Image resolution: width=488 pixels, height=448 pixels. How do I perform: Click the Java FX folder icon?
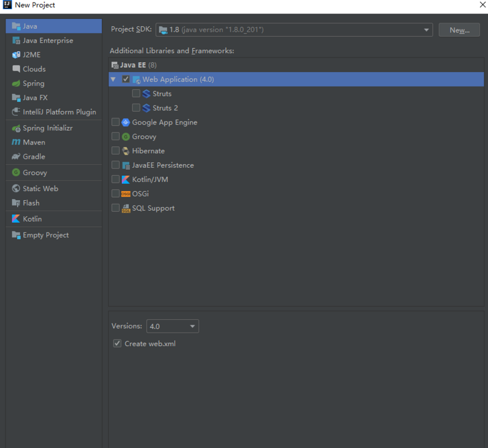[x=16, y=98]
